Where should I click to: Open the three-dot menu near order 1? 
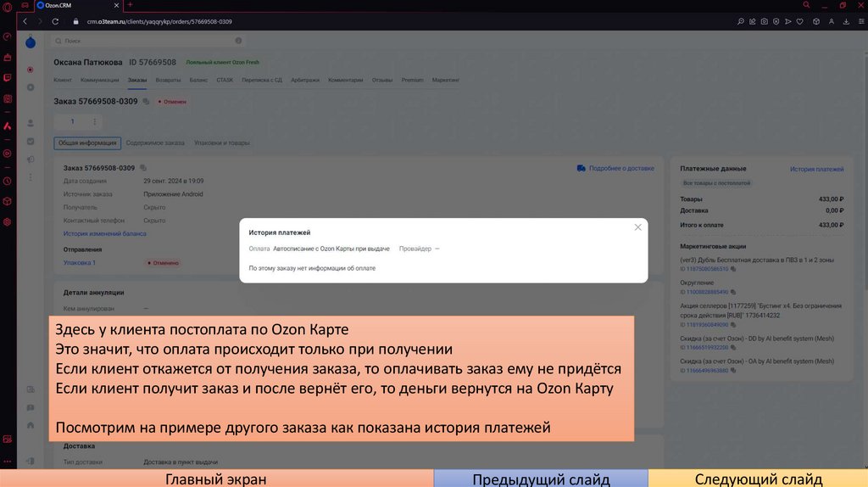(x=95, y=121)
